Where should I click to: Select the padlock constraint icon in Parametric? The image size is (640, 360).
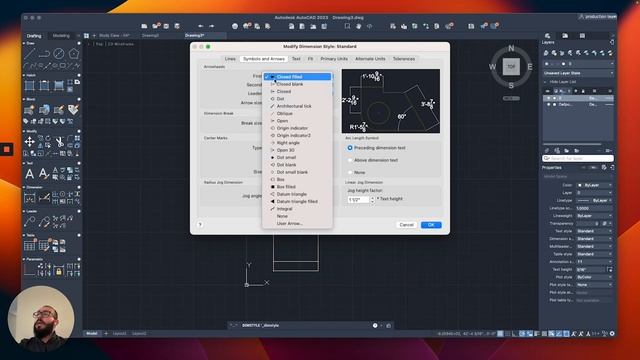(x=59, y=271)
